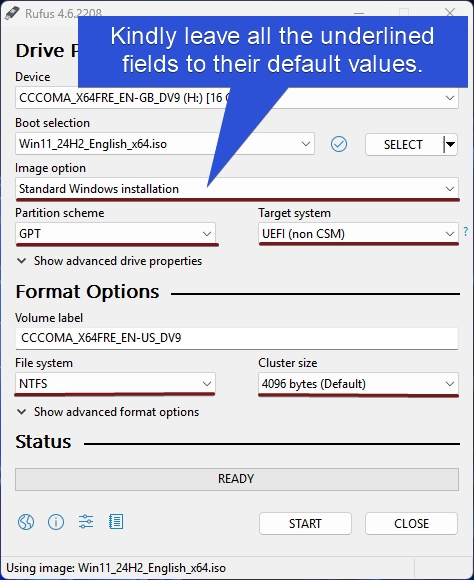474x580 pixels.
Task: Open the Partition scheme GPT dropdown
Action: 115,234
